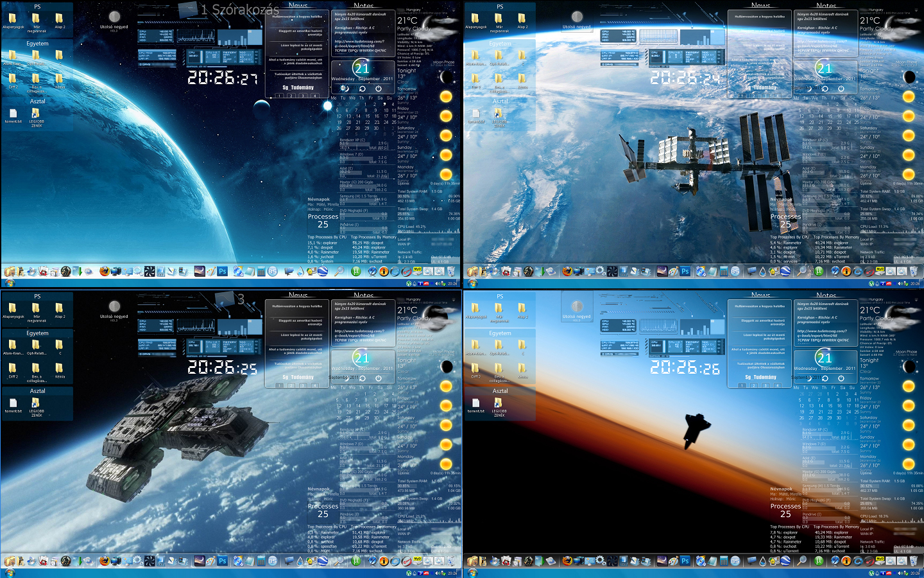
Task: Open the calculator in planet-wallpaper desktop dock
Action: tap(261, 271)
